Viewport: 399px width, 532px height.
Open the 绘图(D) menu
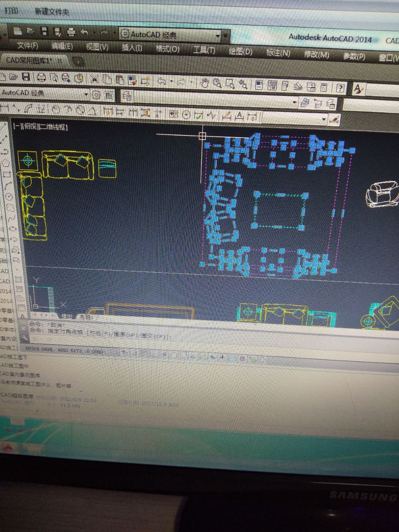(x=240, y=52)
